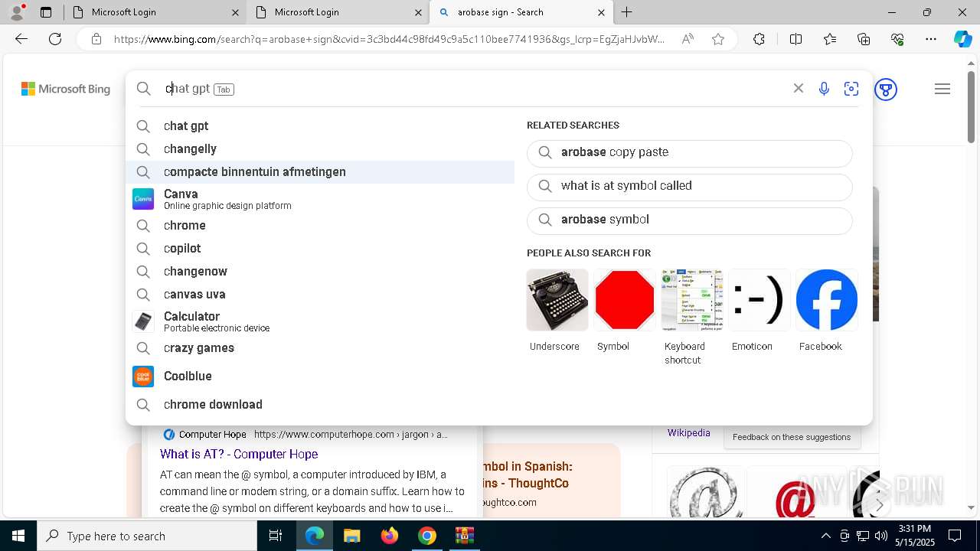Launch Firefox from taskbar
Viewport: 980px width, 551px height.
(390, 536)
